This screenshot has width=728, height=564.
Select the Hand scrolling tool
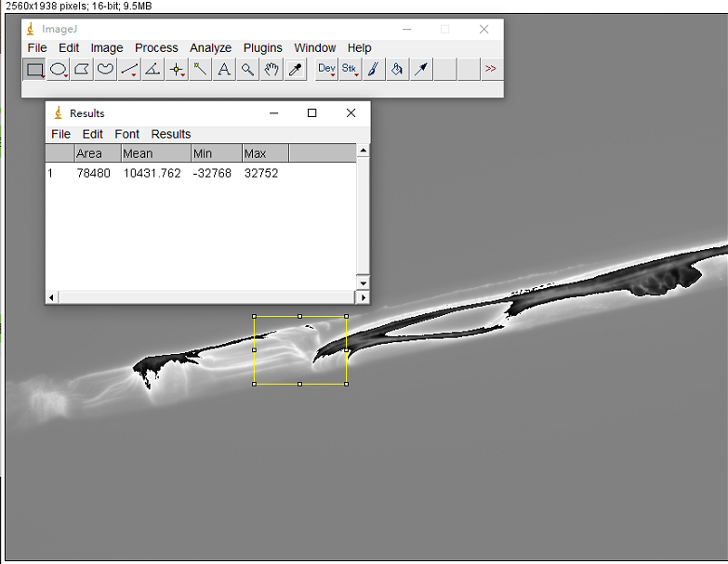271,69
